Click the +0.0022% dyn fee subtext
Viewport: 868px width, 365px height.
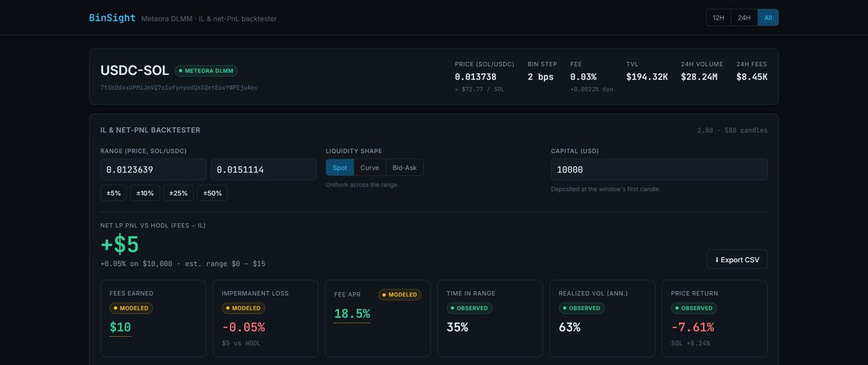592,88
